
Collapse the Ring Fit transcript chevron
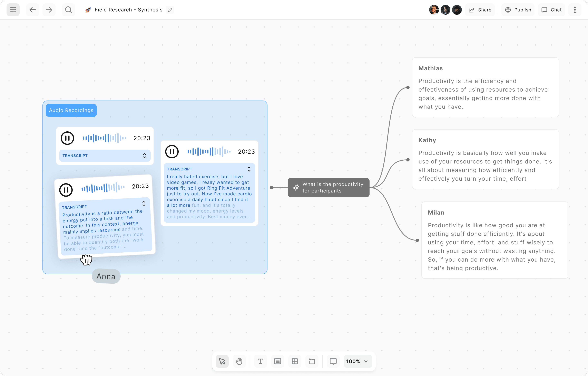pos(249,169)
